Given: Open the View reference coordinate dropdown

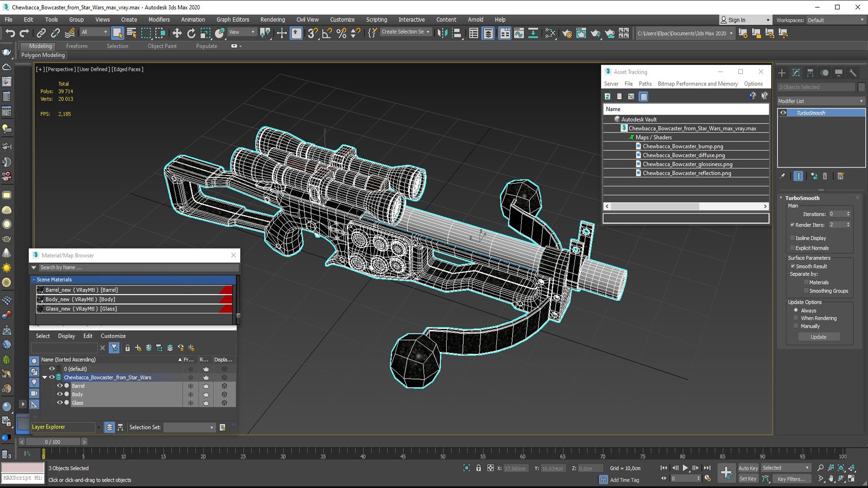Looking at the screenshot, I should [242, 33].
